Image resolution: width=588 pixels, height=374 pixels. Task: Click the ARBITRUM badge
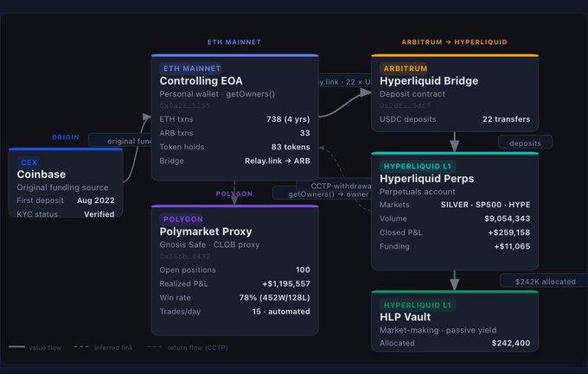click(405, 68)
